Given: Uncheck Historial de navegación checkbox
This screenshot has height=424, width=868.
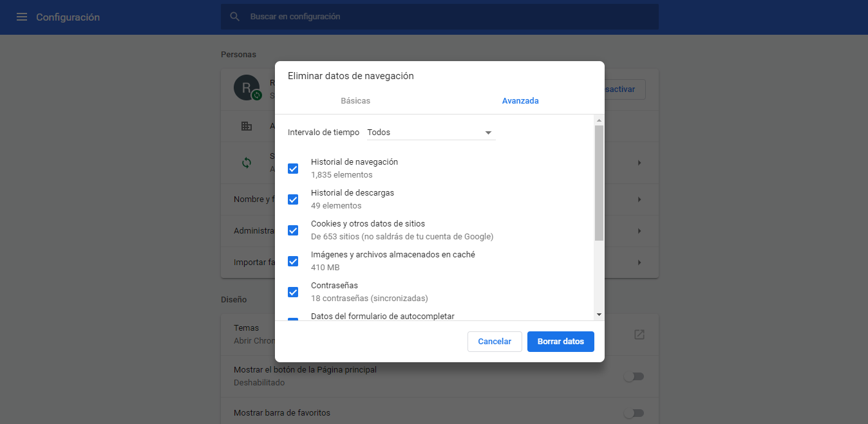Looking at the screenshot, I should [293, 169].
